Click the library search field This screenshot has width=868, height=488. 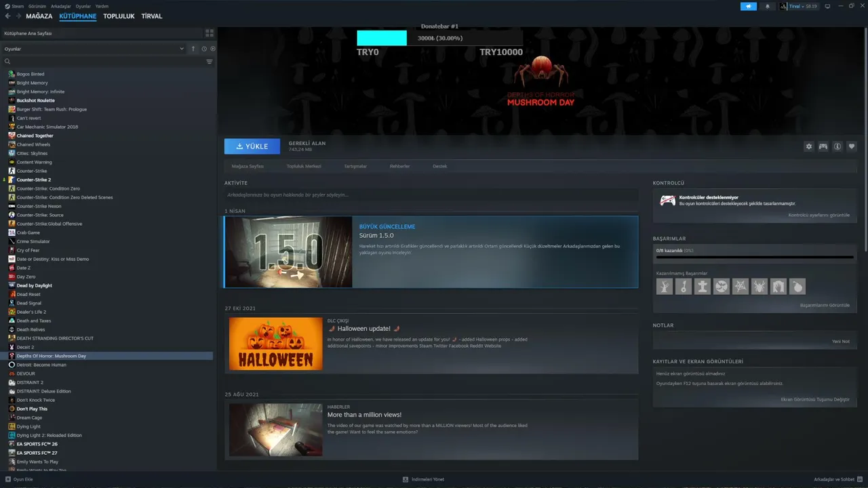coord(102,62)
